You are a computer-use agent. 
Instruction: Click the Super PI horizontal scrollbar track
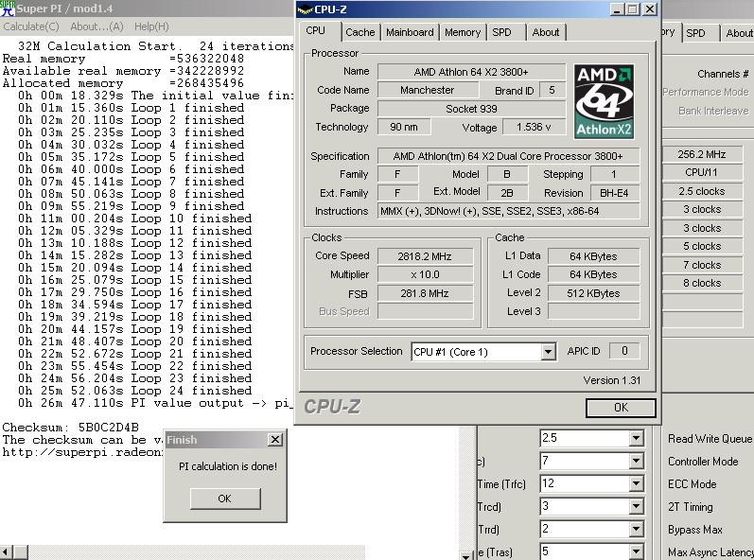click(197, 552)
